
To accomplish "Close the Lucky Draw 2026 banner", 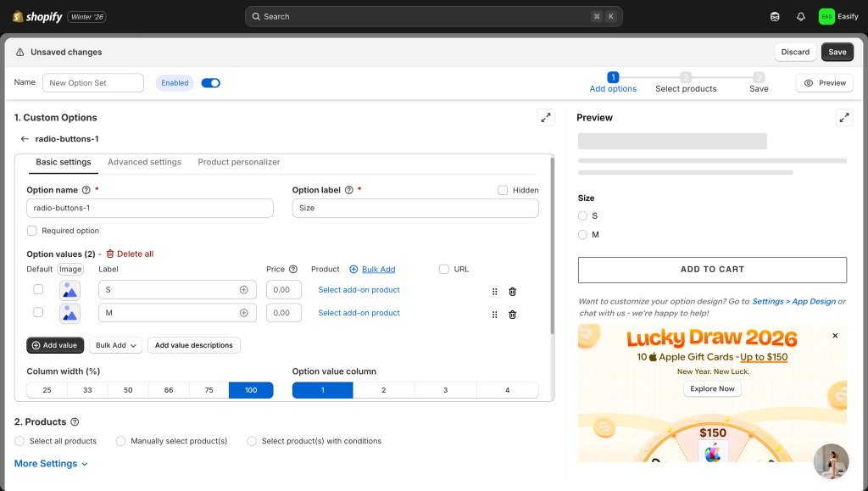I will pyautogui.click(x=835, y=336).
